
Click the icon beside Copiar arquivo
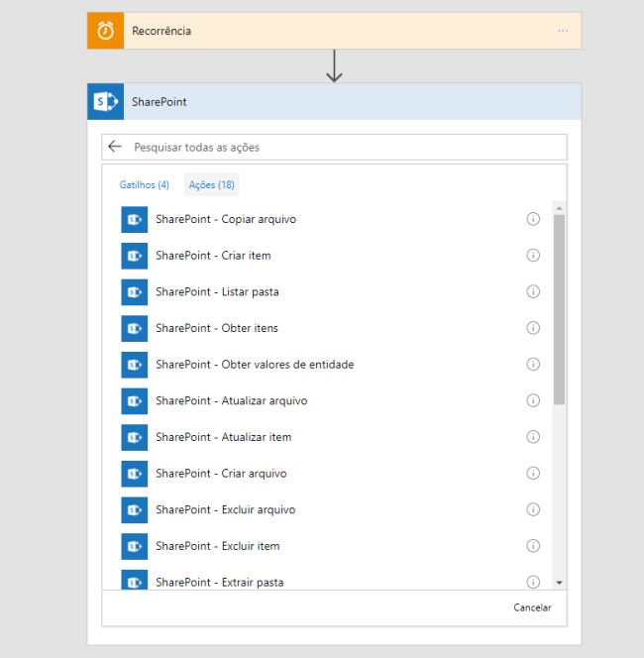click(x=135, y=219)
